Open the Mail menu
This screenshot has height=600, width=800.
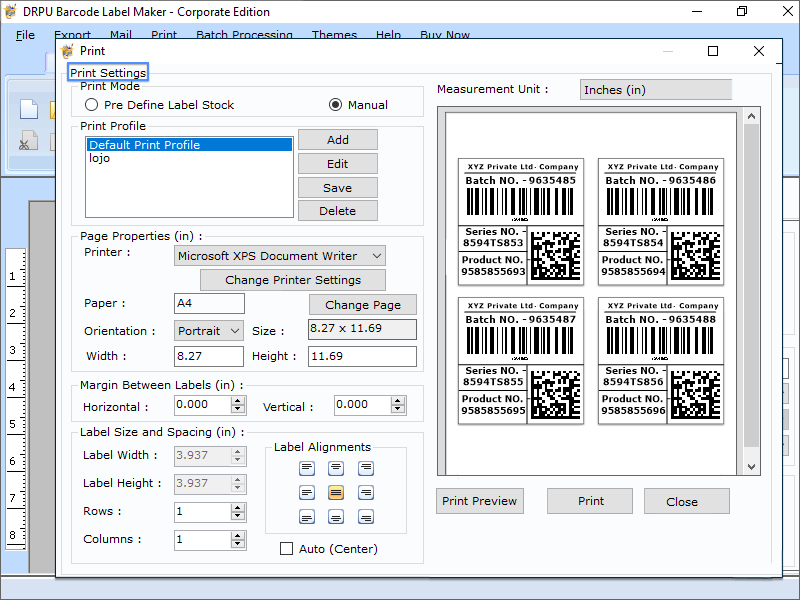tap(121, 35)
